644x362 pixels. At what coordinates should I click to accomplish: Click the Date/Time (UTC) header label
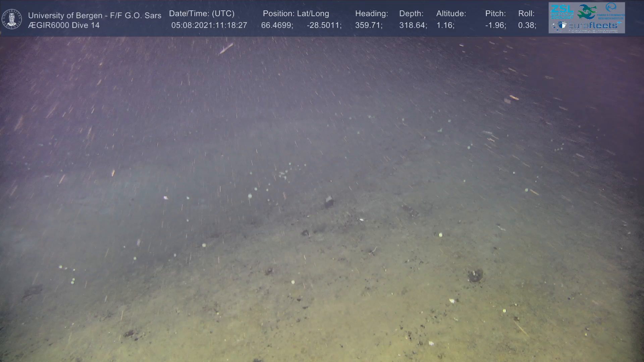(x=202, y=14)
